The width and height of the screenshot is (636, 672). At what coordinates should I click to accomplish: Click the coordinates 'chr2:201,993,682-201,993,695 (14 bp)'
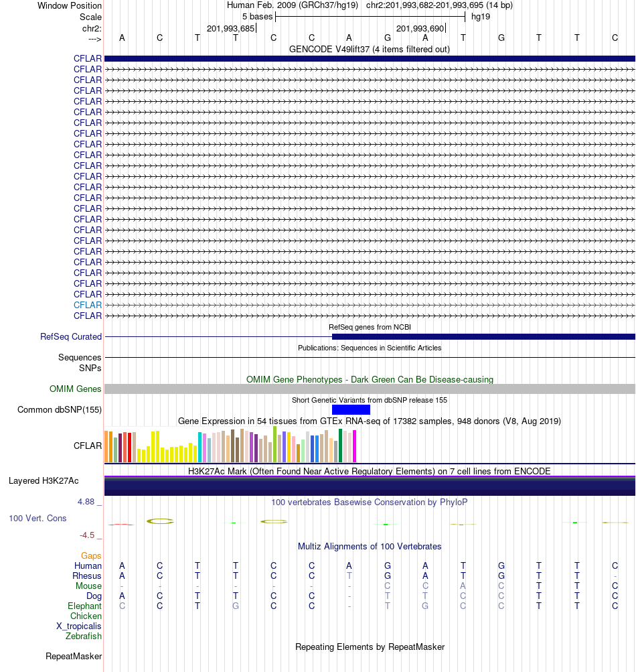pyautogui.click(x=439, y=5)
